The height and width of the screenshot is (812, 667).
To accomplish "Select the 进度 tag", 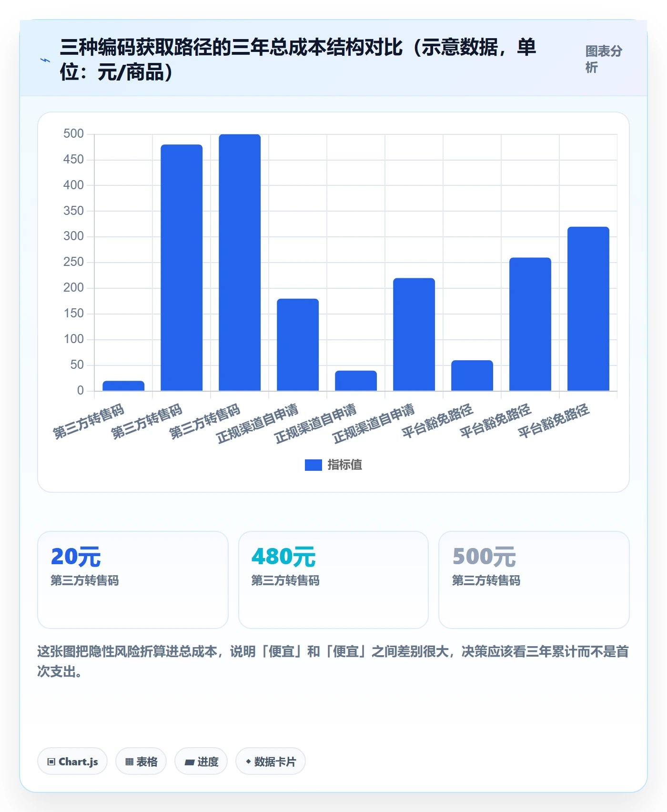I will tap(201, 761).
